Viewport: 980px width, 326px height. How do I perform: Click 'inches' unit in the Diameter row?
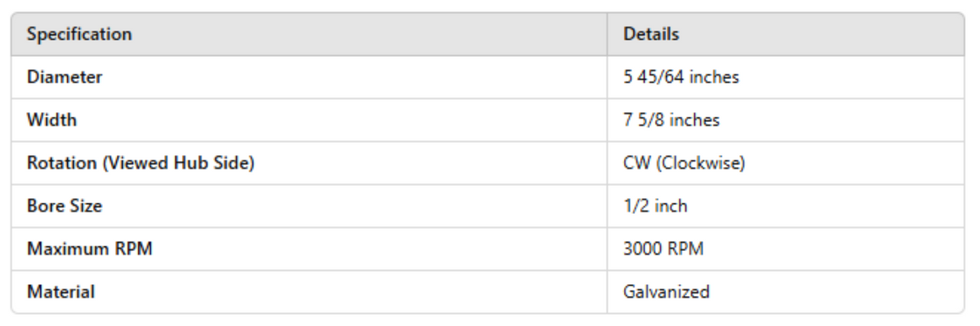pos(716,77)
